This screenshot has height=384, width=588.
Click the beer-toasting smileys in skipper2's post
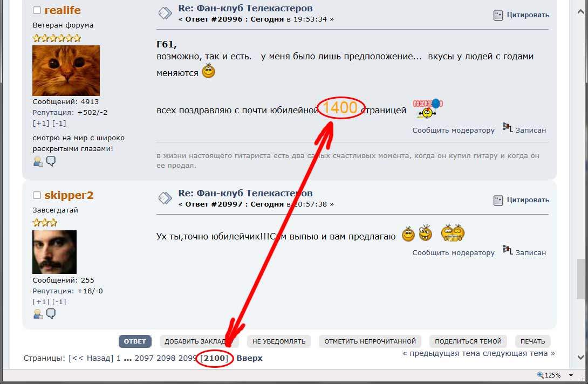tap(453, 233)
